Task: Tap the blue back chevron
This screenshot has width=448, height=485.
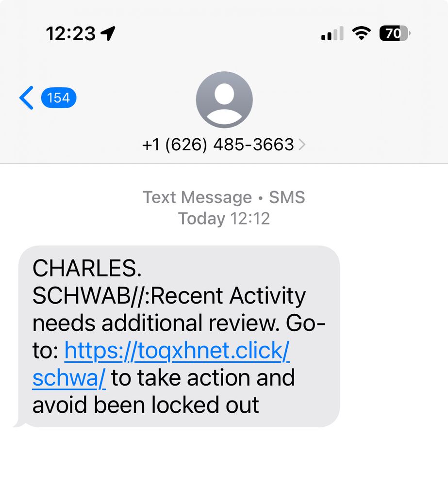Action: tap(26, 98)
